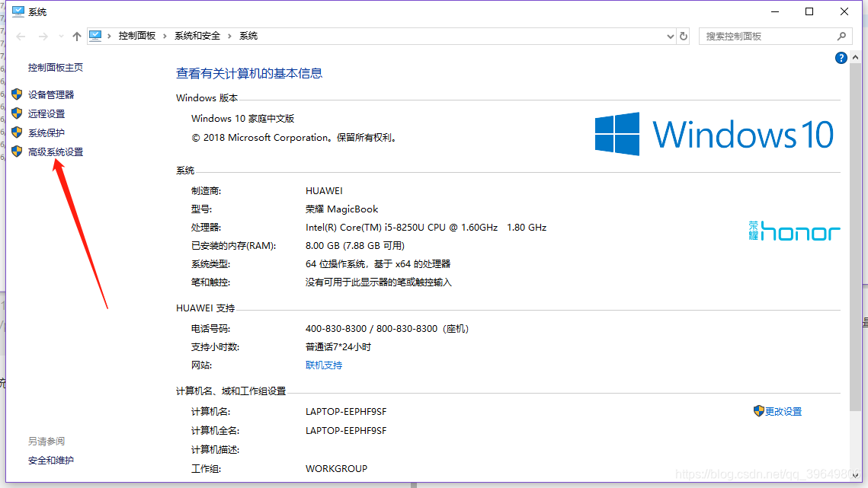Image resolution: width=868 pixels, height=488 pixels.
Task: Click the Windows 10 logo
Action: [714, 134]
